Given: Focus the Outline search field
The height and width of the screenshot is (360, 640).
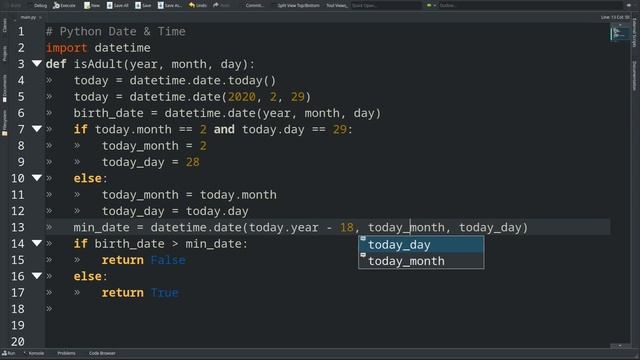Looking at the screenshot, I should point(531,5).
